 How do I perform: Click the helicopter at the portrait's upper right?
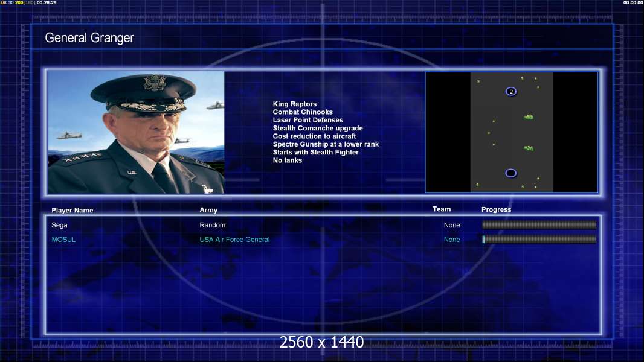[216, 106]
